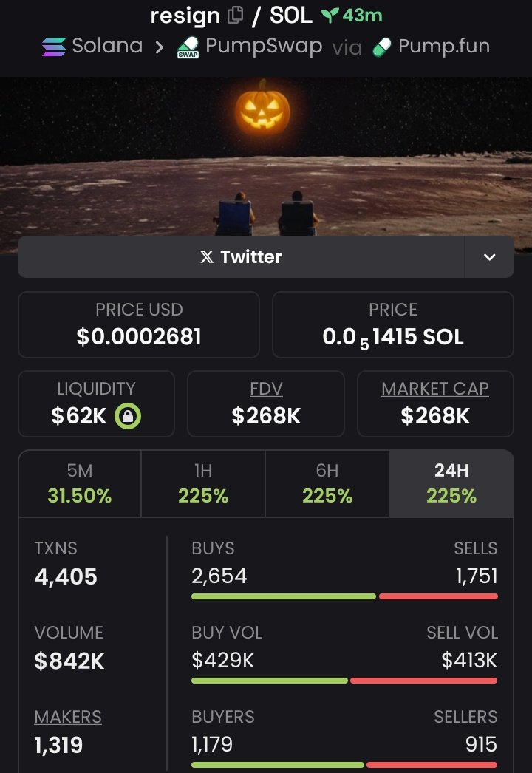Click the green liquidity lock icon
Image resolution: width=532 pixels, height=773 pixels.
[128, 416]
